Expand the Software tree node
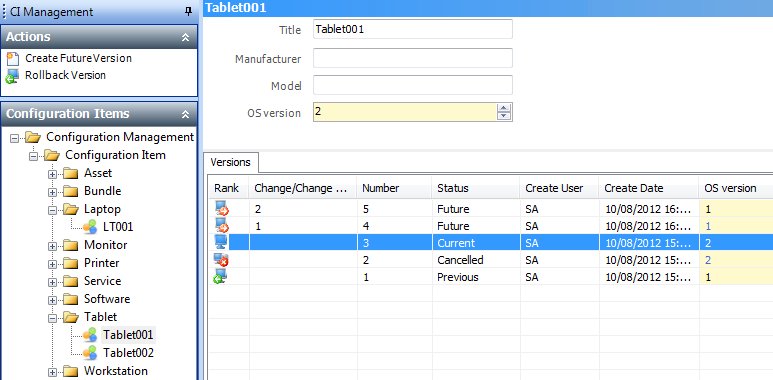 pyautogui.click(x=52, y=300)
